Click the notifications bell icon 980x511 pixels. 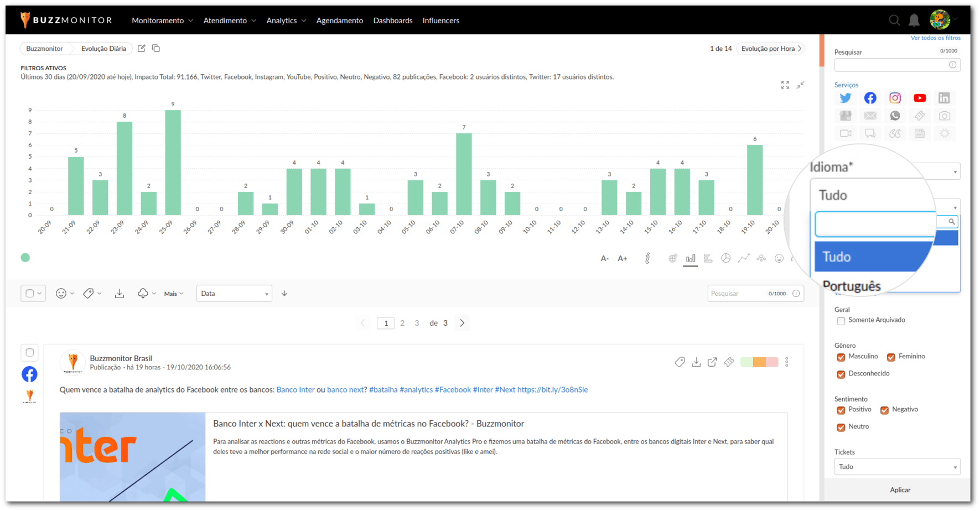tap(914, 20)
